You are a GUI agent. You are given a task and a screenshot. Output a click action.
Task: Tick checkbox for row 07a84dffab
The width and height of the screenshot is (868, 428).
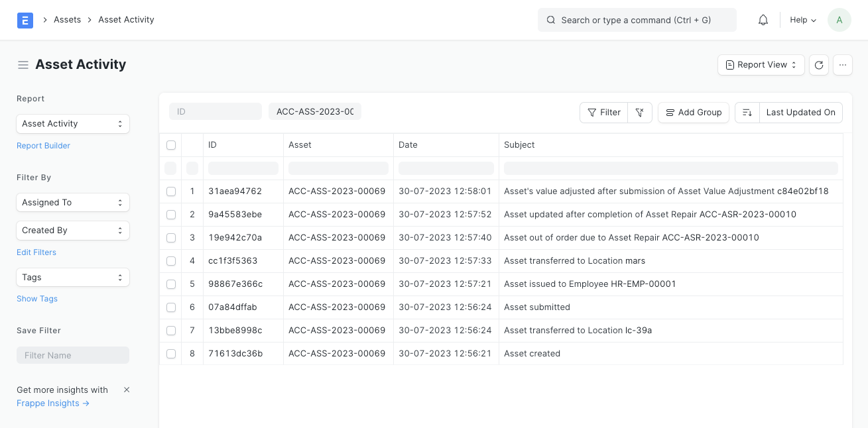click(171, 307)
